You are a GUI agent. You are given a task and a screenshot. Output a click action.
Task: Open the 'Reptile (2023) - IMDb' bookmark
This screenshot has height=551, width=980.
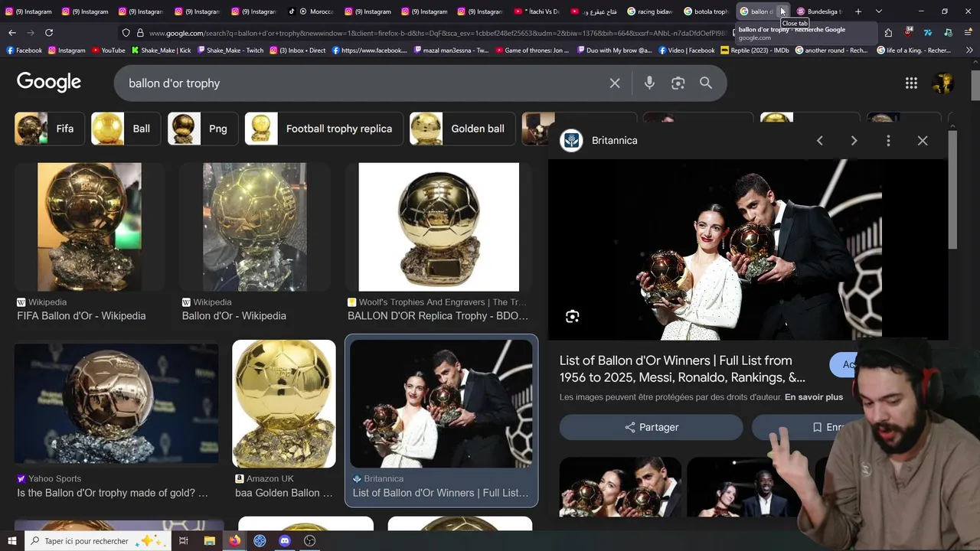pos(755,51)
